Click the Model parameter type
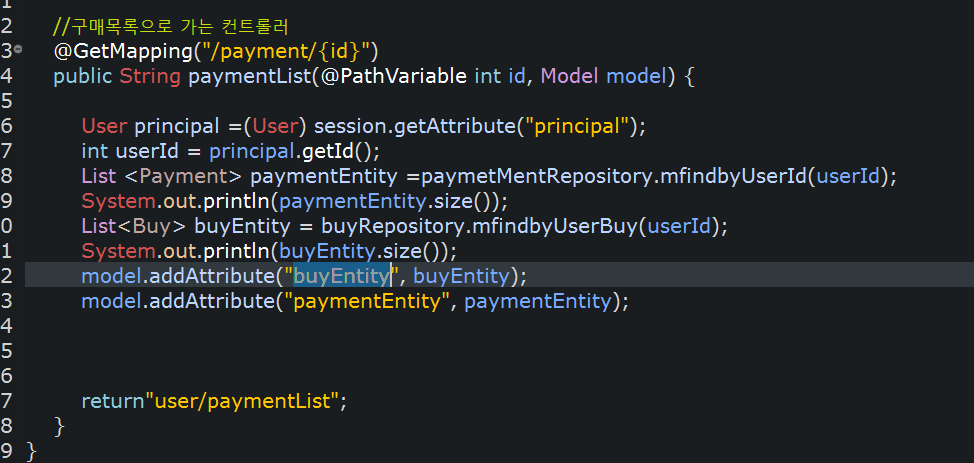 (570, 76)
